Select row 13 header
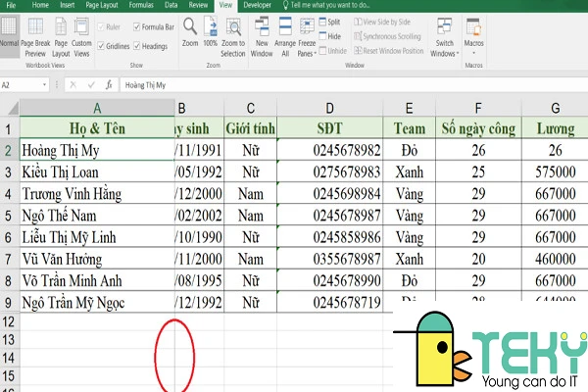This screenshot has height=392, width=588. click(8, 340)
